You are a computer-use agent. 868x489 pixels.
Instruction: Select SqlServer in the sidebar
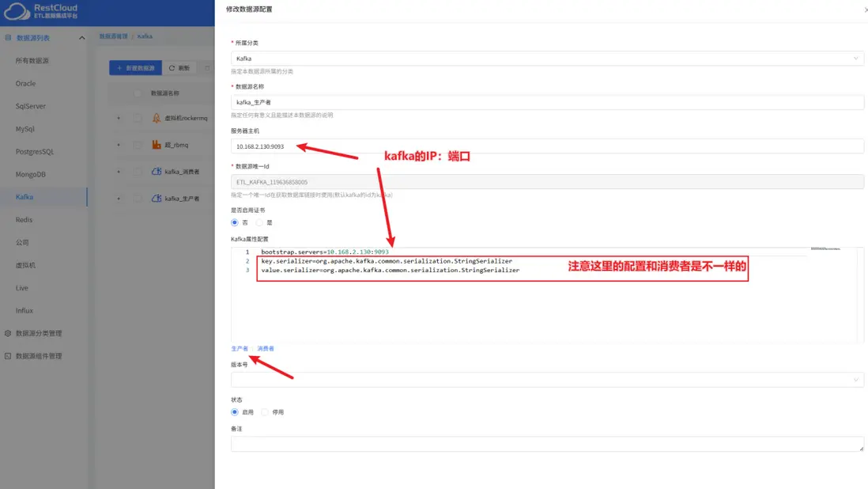coord(31,106)
